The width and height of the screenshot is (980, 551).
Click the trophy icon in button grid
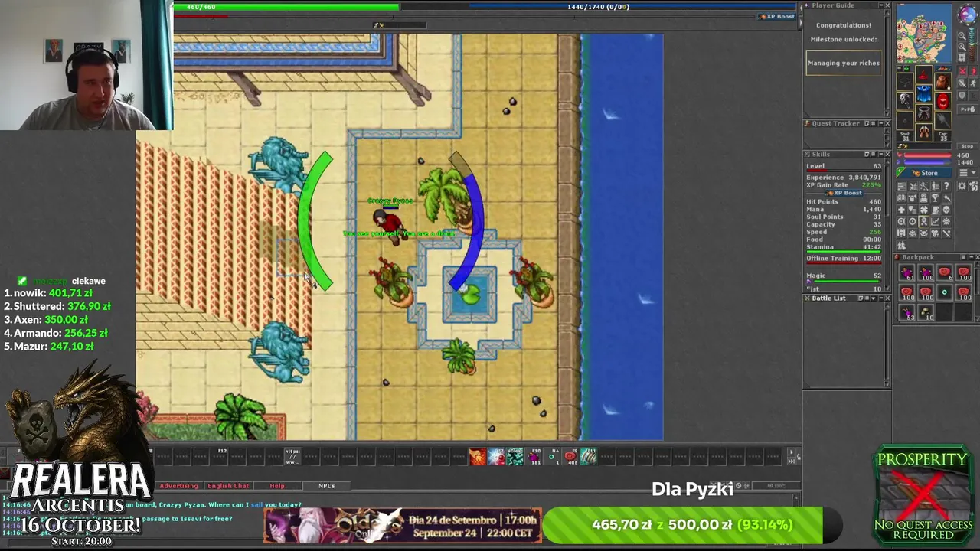pos(935,197)
